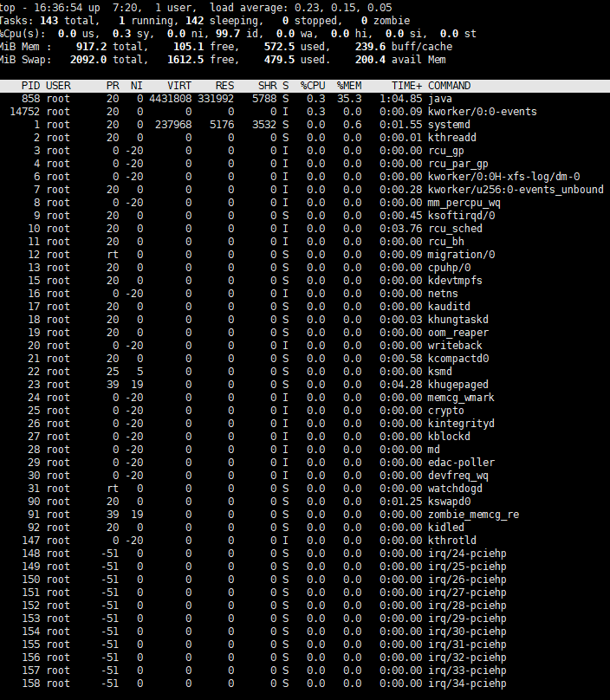Image resolution: width=610 pixels, height=700 pixels.
Task: Click the TIME+ column header
Action: [407, 86]
